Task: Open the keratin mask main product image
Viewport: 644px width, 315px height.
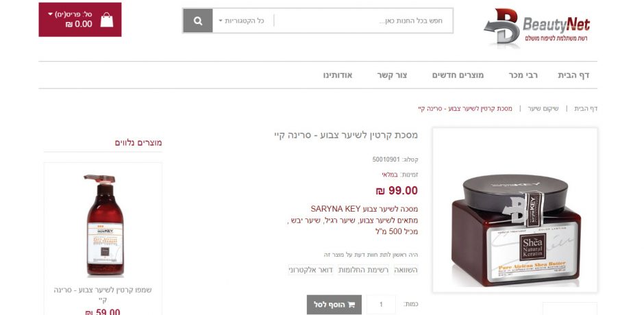Action: pos(515,210)
